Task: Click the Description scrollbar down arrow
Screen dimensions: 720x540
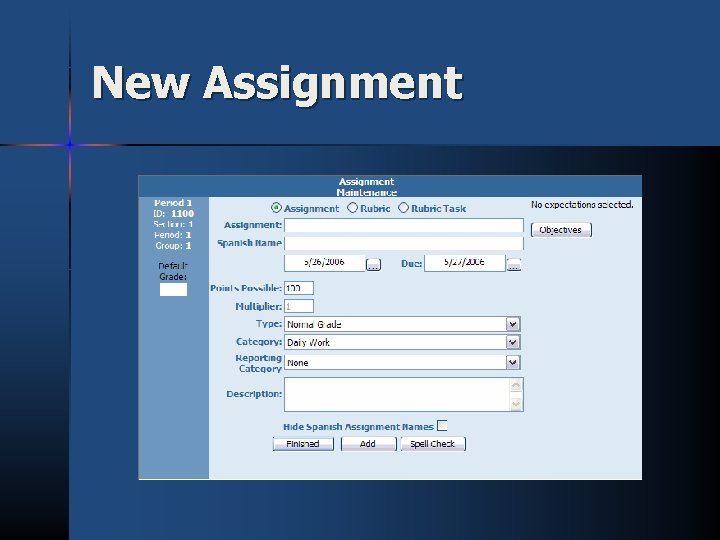Action: (516, 404)
